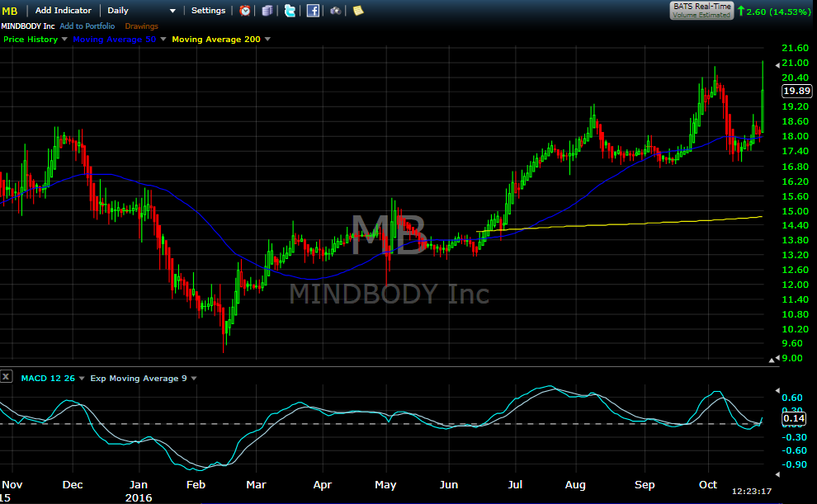
Task: Expand the Exp Moving Average 9 dropdown arrow
Action: pos(194,379)
